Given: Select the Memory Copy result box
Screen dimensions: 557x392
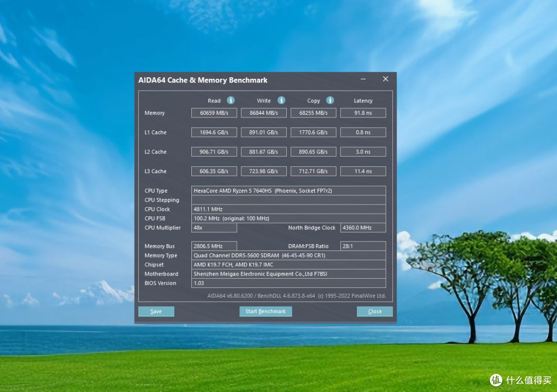Looking at the screenshot, I should tap(314, 113).
